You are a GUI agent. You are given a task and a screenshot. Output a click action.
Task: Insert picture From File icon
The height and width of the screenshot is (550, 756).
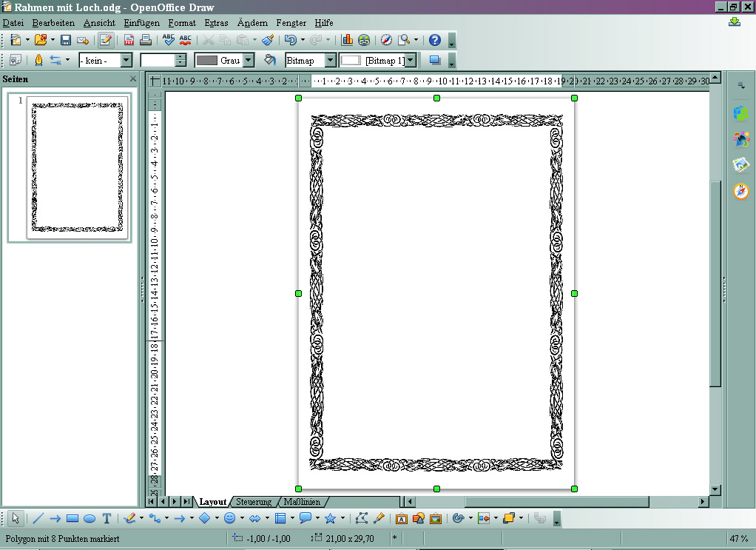pos(418,518)
